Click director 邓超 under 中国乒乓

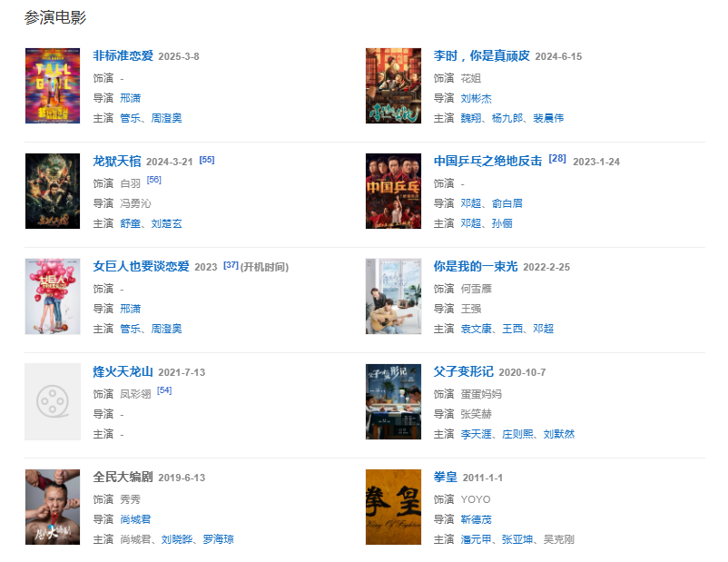tap(470, 203)
